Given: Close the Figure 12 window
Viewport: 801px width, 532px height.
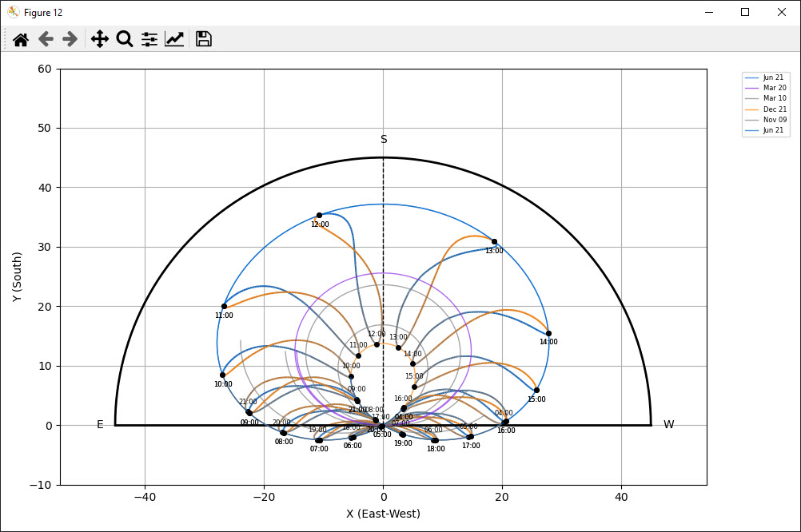Looking at the screenshot, I should [x=782, y=12].
